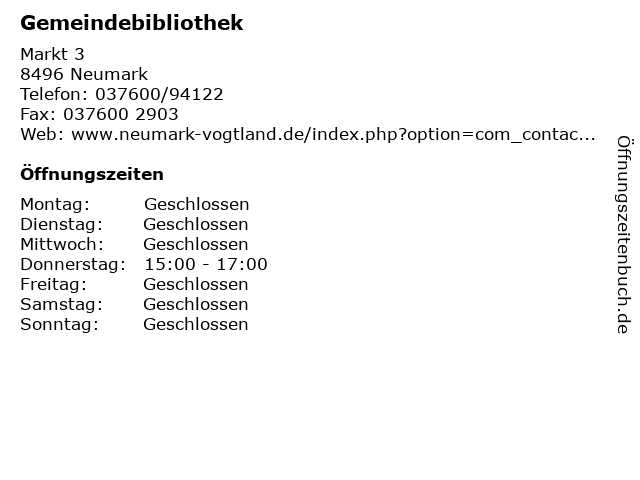Viewport: 640px width, 480px height.
Task: Click Geschlossen status next to Sonntag
Action: point(196,324)
